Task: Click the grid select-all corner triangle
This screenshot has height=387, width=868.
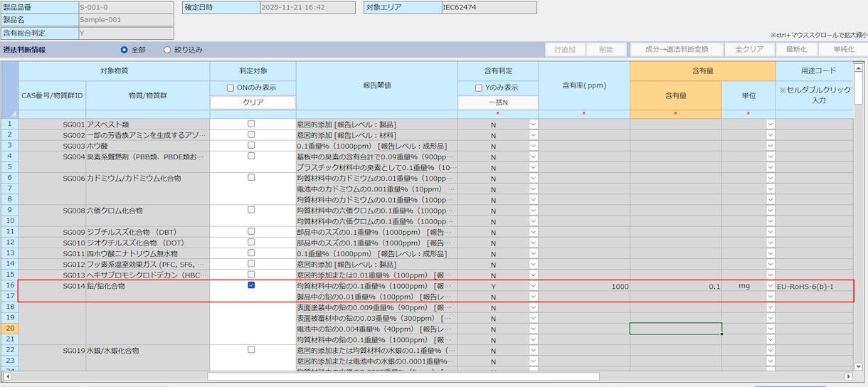Action: (x=14, y=114)
